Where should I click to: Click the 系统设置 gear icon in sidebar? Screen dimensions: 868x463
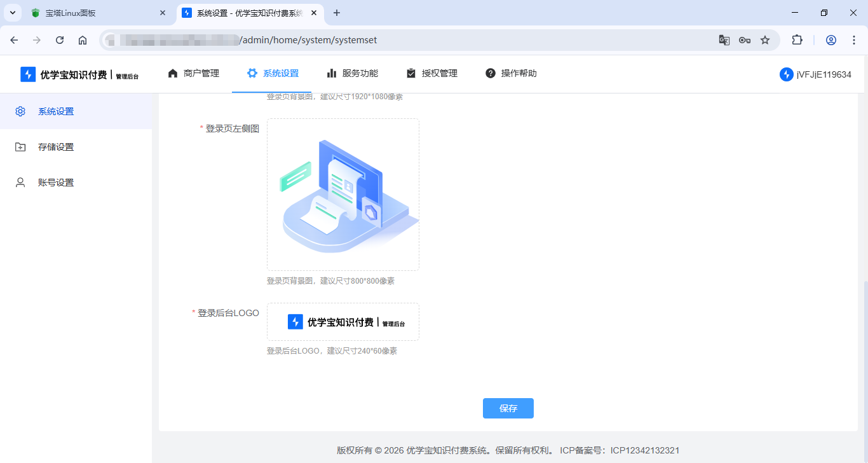click(x=20, y=111)
